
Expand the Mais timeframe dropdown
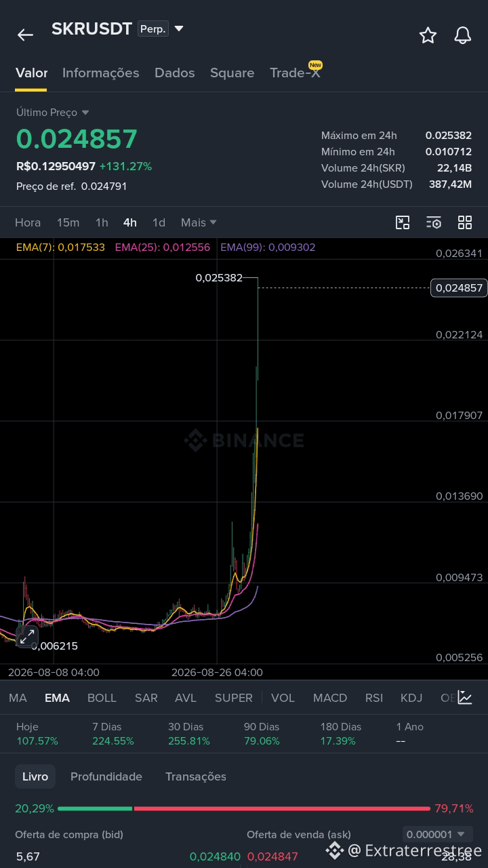point(199,222)
